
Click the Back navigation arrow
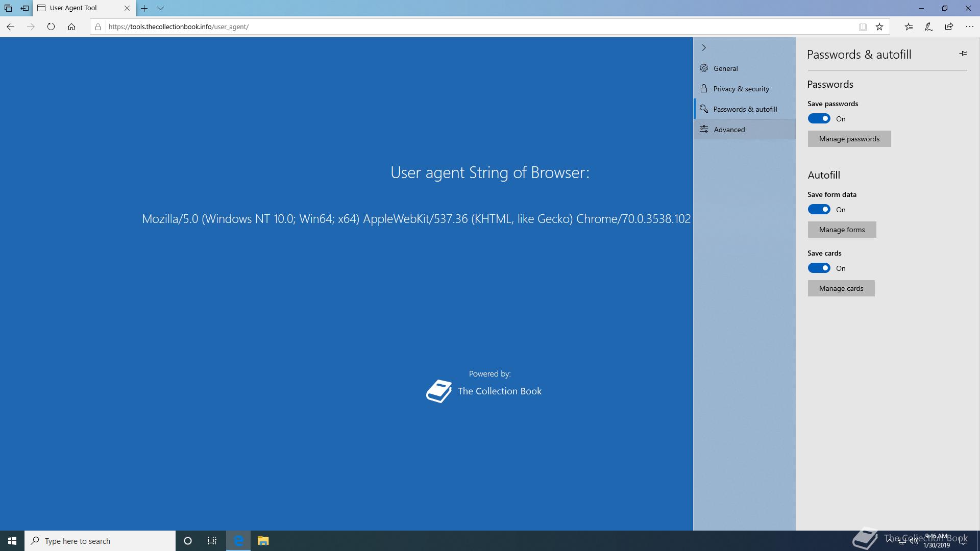pos(11,27)
